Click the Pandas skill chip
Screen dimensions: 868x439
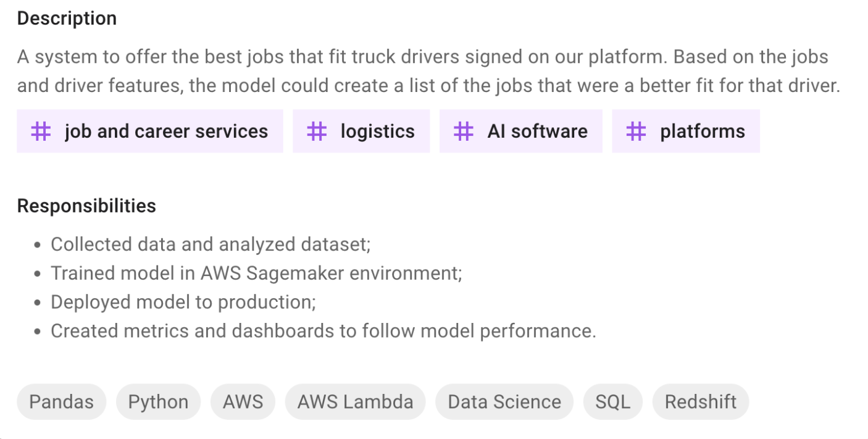coord(62,402)
